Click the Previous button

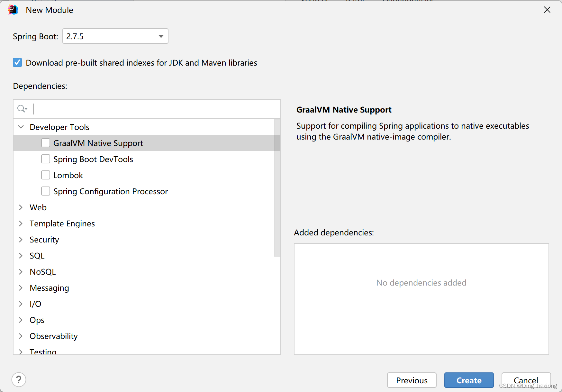pyautogui.click(x=412, y=380)
